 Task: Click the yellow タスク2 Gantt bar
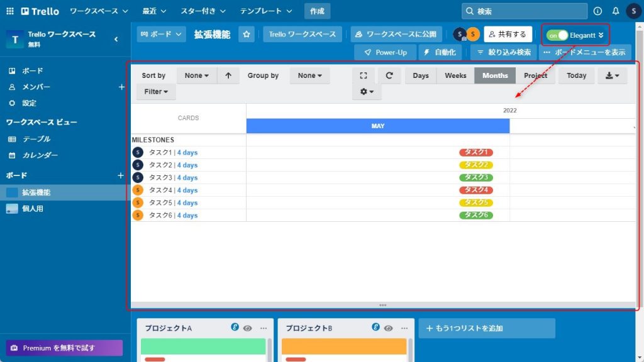click(476, 165)
